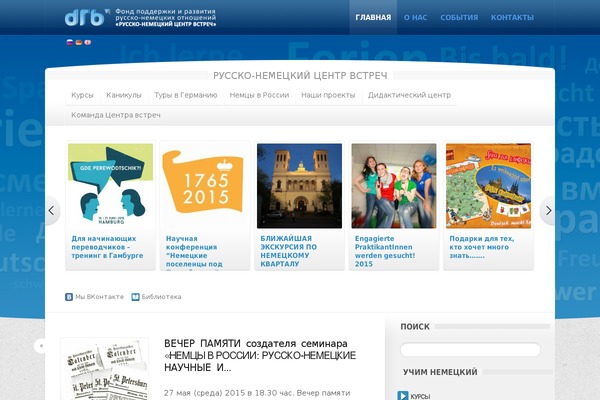Open the О нас menu item
Viewport: 600px width, 400px height.
(x=416, y=18)
